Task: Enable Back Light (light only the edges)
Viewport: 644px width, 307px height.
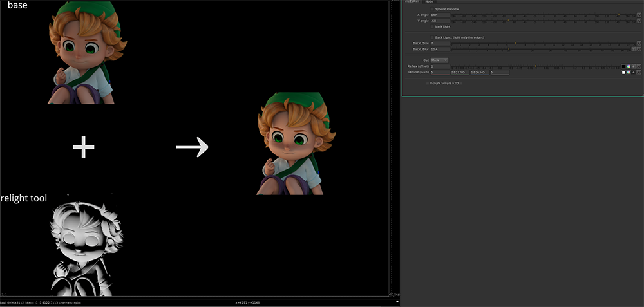Action: click(433, 37)
